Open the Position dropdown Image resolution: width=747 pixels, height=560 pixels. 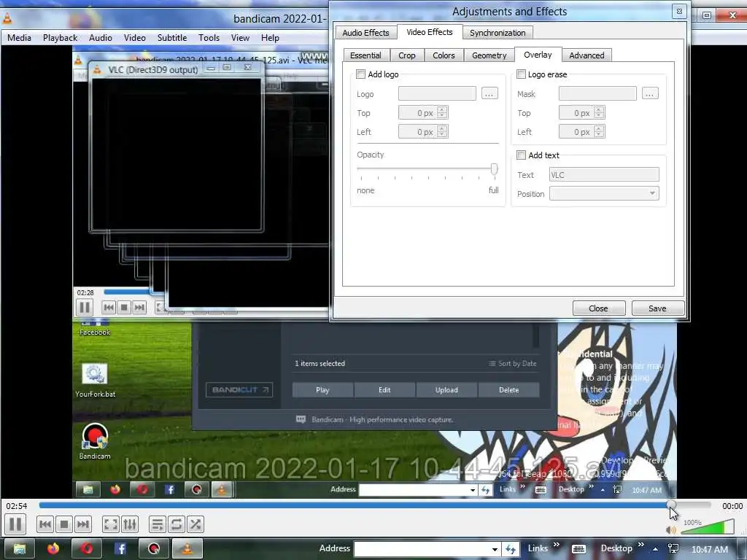coord(604,193)
